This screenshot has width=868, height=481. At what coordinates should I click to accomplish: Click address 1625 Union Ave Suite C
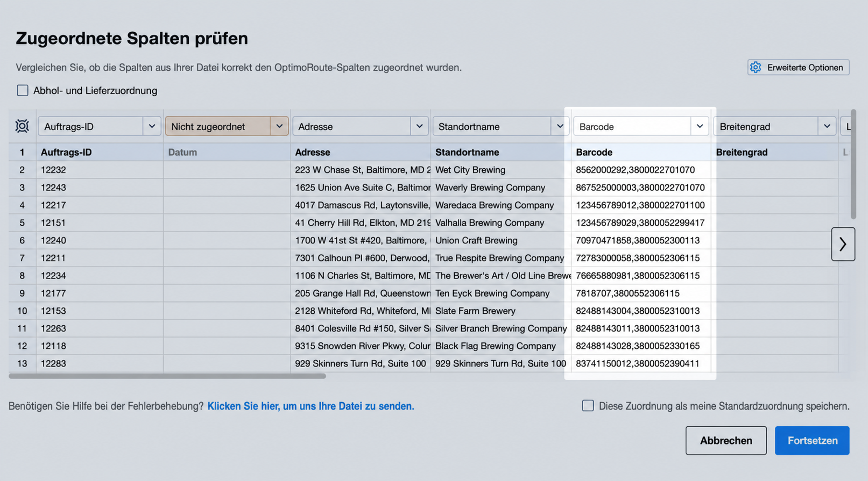360,187
